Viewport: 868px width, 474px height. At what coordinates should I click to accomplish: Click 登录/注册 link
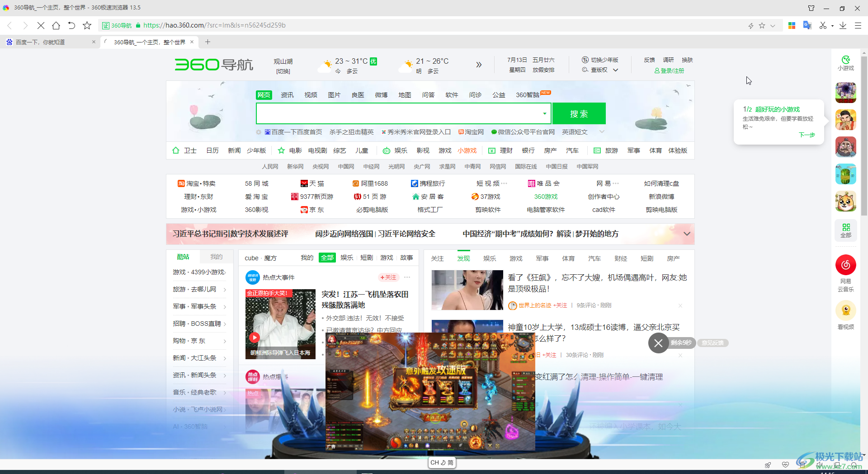tap(669, 70)
